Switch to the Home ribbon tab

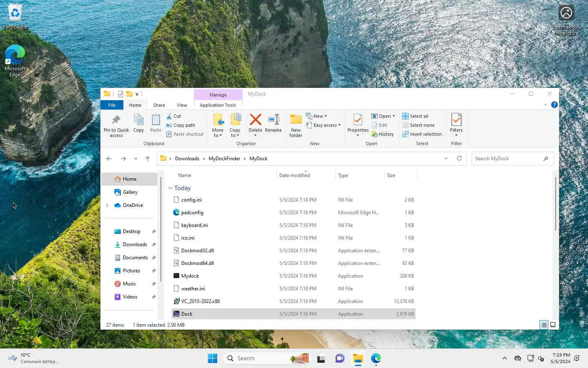(135, 105)
